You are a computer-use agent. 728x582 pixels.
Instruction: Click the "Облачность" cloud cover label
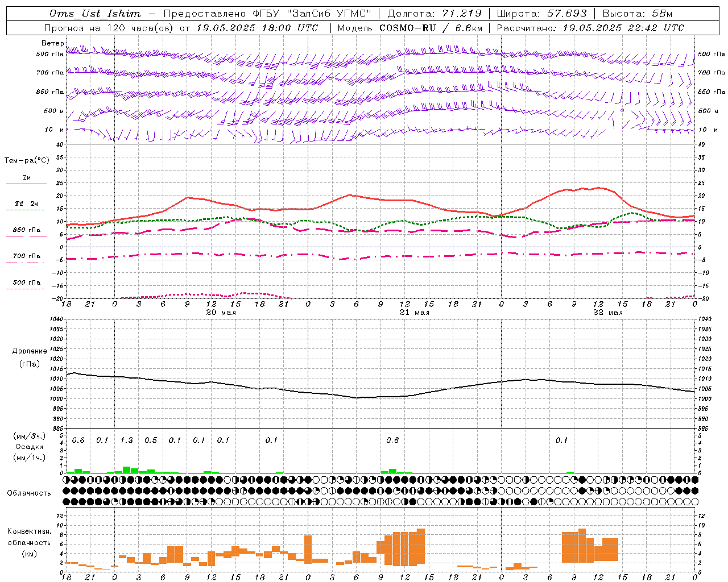tap(29, 493)
